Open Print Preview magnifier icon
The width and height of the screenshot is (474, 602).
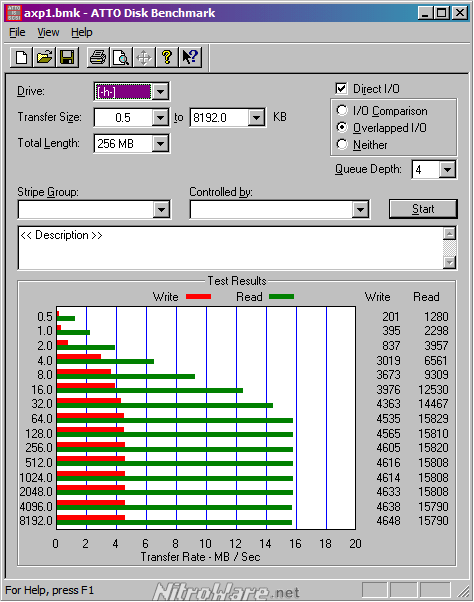point(121,58)
